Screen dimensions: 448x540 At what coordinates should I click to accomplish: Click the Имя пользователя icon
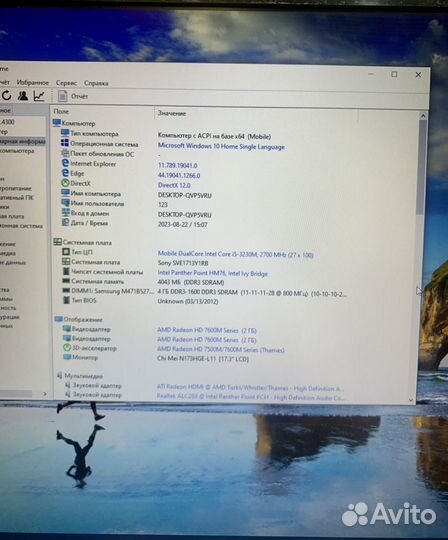(x=65, y=202)
